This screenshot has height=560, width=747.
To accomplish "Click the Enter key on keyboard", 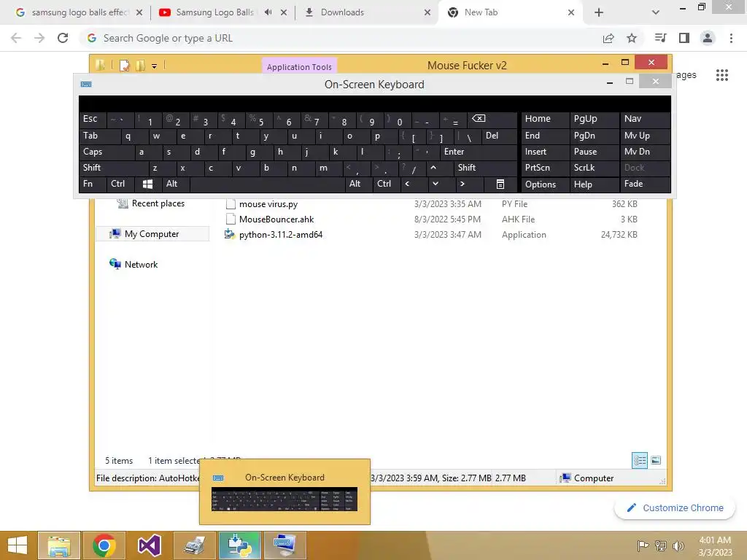I will [478, 152].
